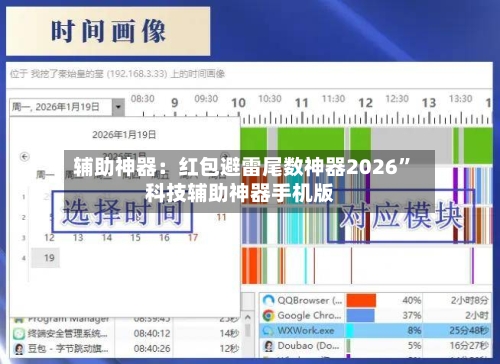Image resolution: width=500 pixels, height=364 pixels.
Task: Click the 8% value for WXWork.exe
Action: (414, 331)
